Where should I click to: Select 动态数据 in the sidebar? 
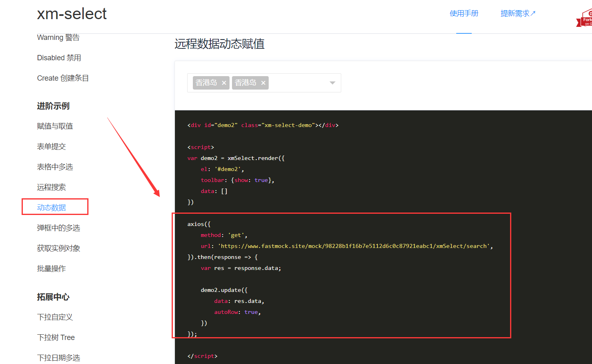point(51,207)
